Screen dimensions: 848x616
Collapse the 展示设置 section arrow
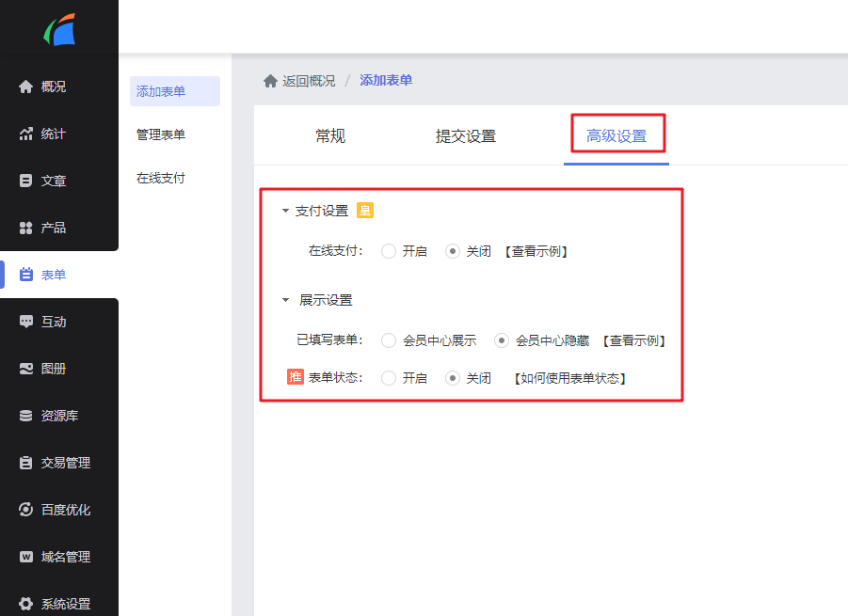tap(285, 300)
